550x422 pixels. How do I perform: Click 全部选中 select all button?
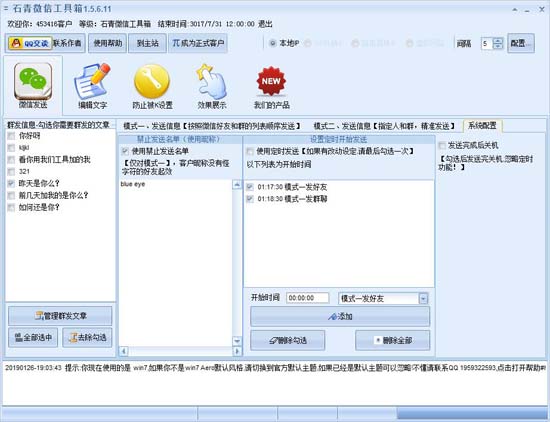pyautogui.click(x=33, y=337)
